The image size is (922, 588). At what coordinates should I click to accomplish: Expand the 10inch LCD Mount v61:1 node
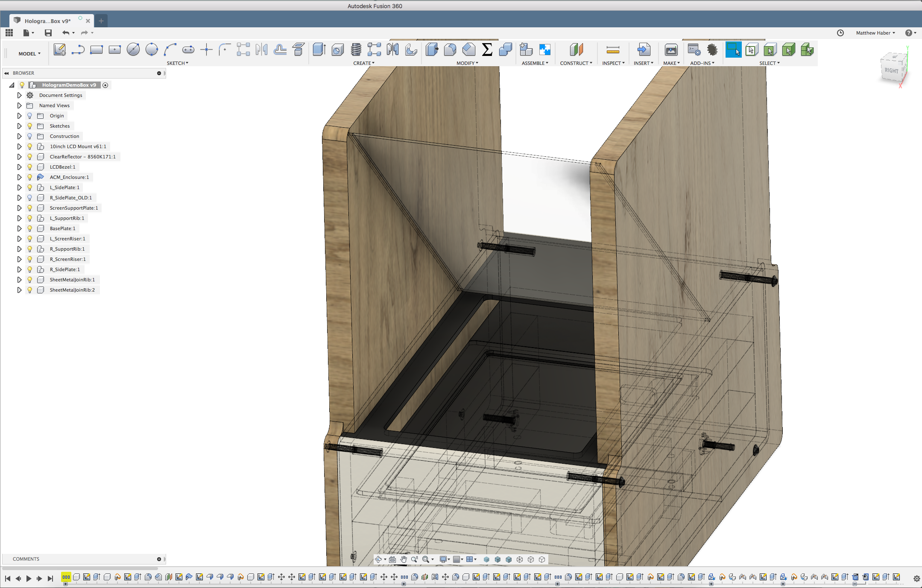tap(19, 146)
